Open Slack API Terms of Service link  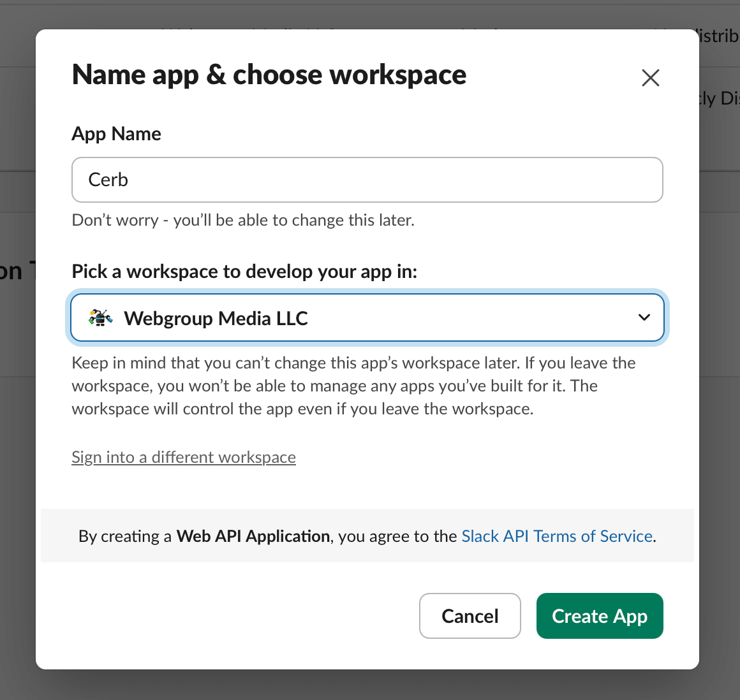pos(557,536)
